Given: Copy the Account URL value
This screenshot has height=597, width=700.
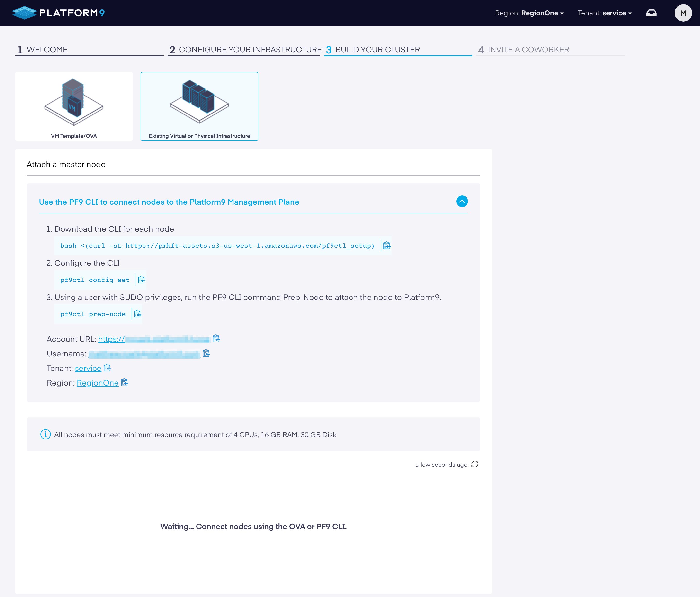Looking at the screenshot, I should [x=216, y=339].
